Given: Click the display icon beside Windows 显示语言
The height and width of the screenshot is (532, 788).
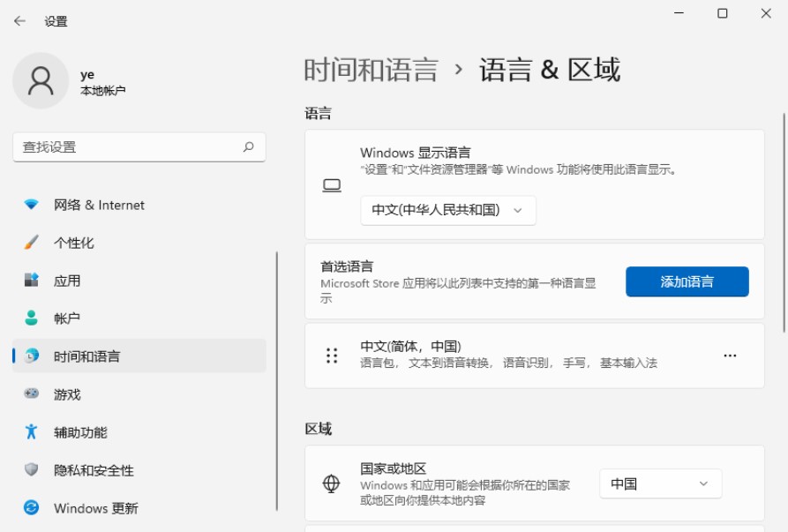Looking at the screenshot, I should pos(331,185).
